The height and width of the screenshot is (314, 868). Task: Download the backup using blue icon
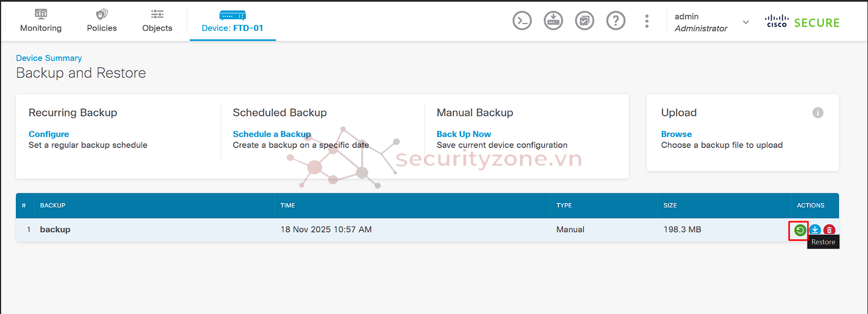tap(814, 230)
